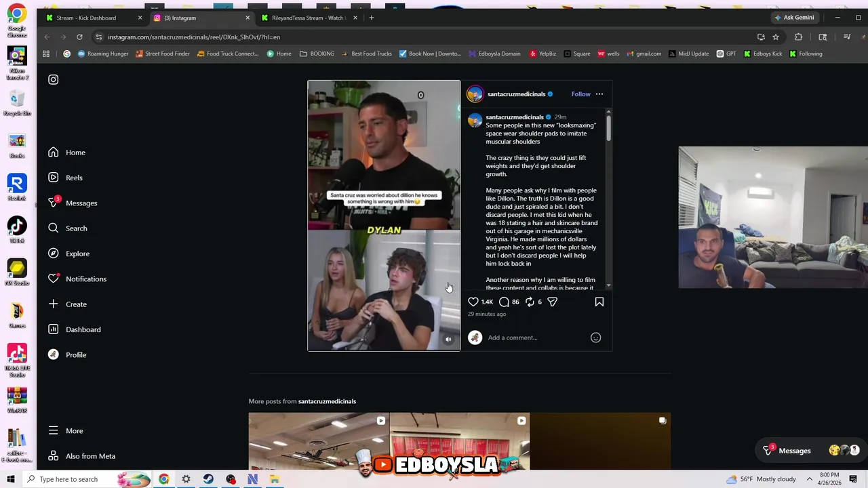Go back in the browser
The image size is (868, 488).
click(47, 37)
